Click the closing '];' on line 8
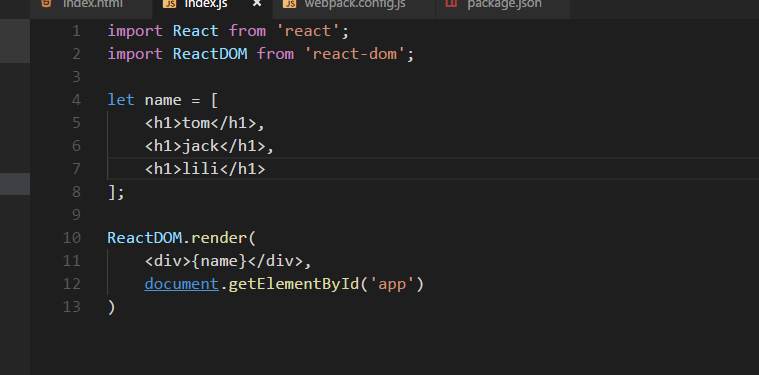This screenshot has width=759, height=375. coord(116,193)
